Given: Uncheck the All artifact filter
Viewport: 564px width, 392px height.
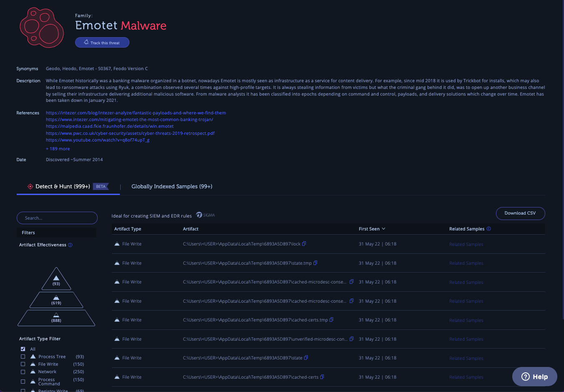Looking at the screenshot, I should pyautogui.click(x=23, y=349).
